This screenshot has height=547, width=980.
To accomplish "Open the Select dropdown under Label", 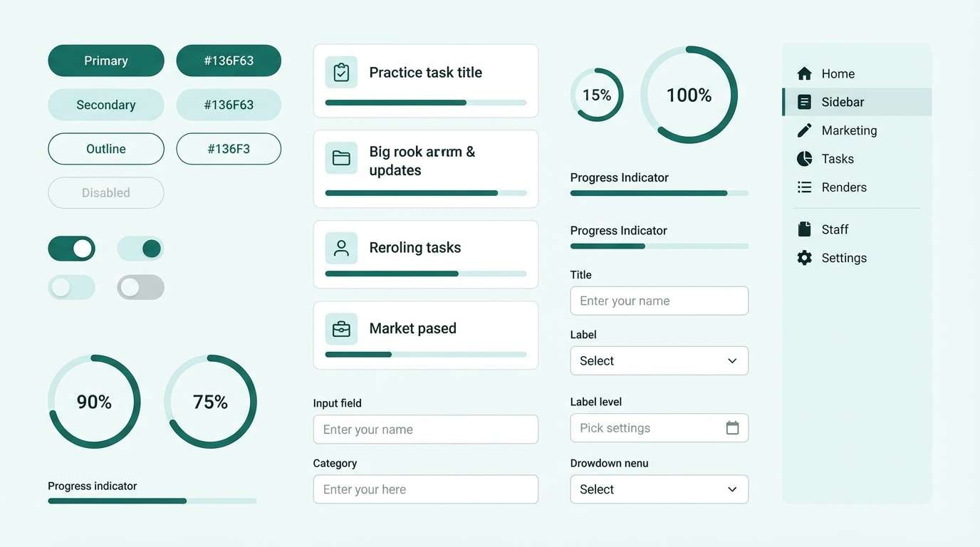I will (x=659, y=360).
